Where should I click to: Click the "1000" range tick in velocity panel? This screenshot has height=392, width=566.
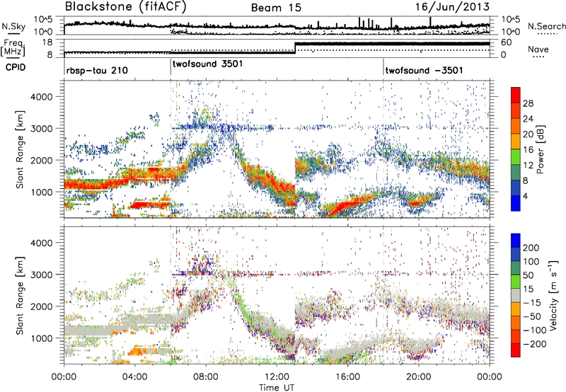tap(41, 338)
